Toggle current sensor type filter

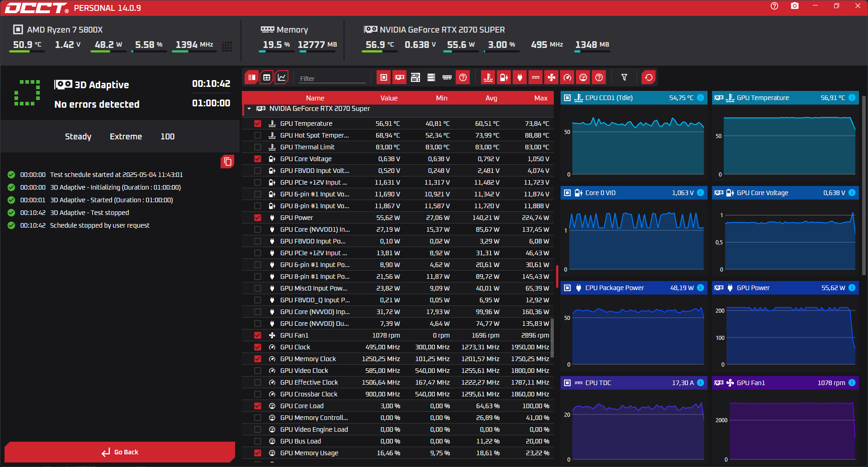point(536,77)
